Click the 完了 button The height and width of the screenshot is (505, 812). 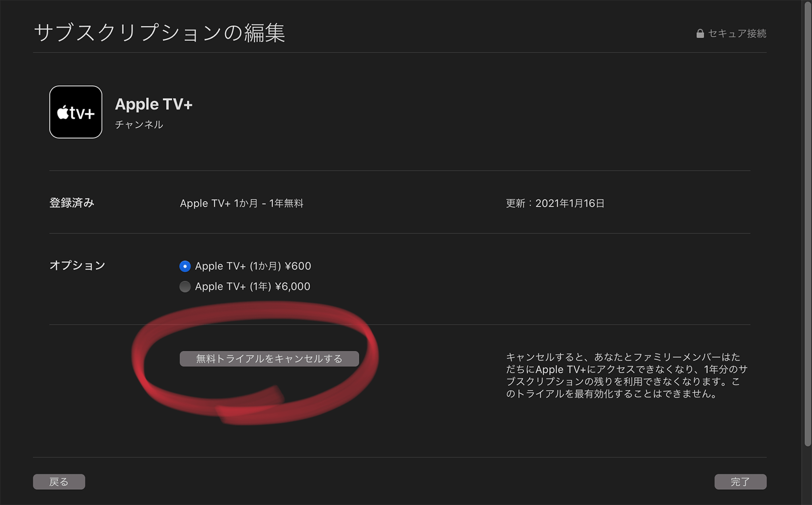pyautogui.click(x=740, y=482)
